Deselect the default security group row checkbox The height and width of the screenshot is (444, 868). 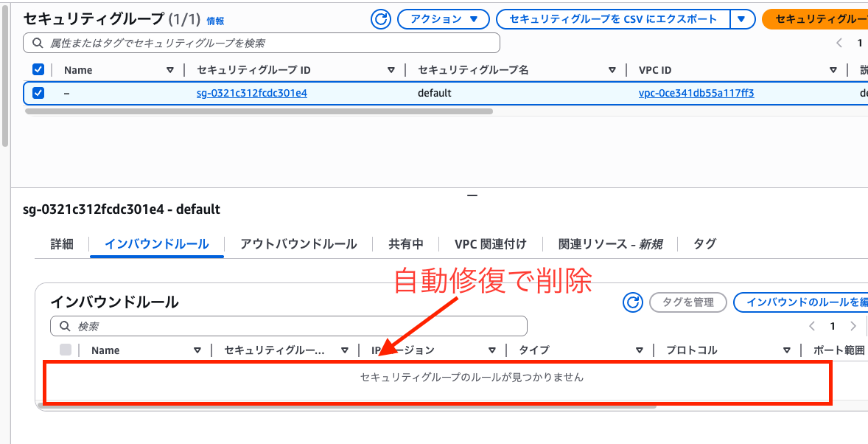click(x=39, y=93)
